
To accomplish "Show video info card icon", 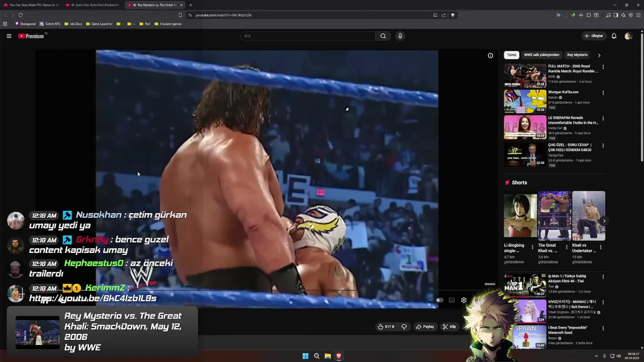I will coord(491,55).
